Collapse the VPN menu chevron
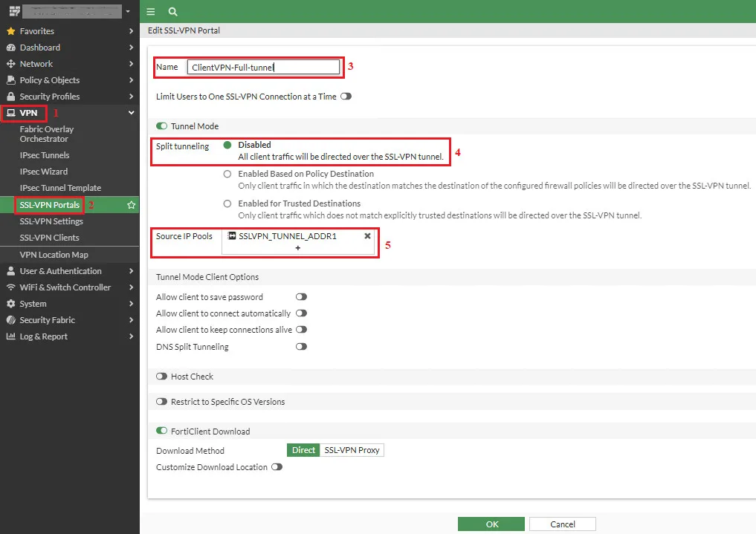 (131, 113)
